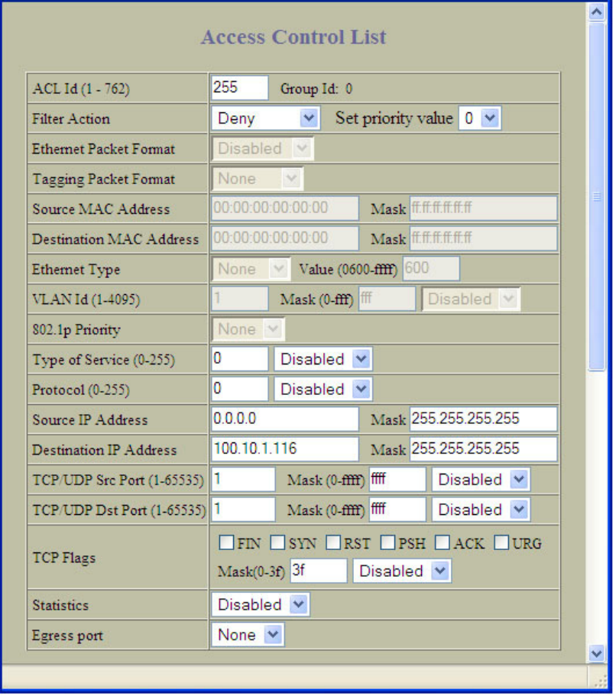Click the Ethernet Packet Format label
616x696 pixels.
[103, 149]
